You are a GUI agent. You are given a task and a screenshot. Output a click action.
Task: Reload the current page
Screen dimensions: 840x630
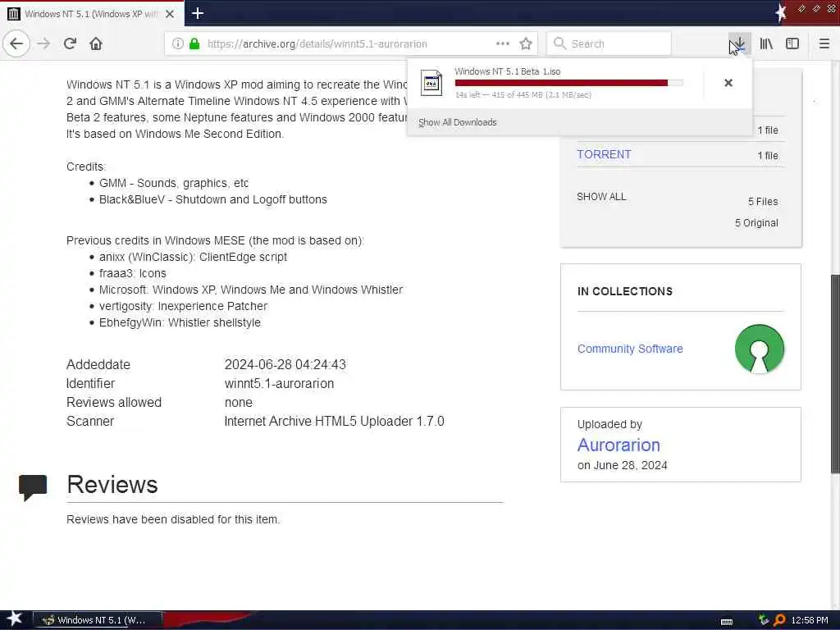70,43
